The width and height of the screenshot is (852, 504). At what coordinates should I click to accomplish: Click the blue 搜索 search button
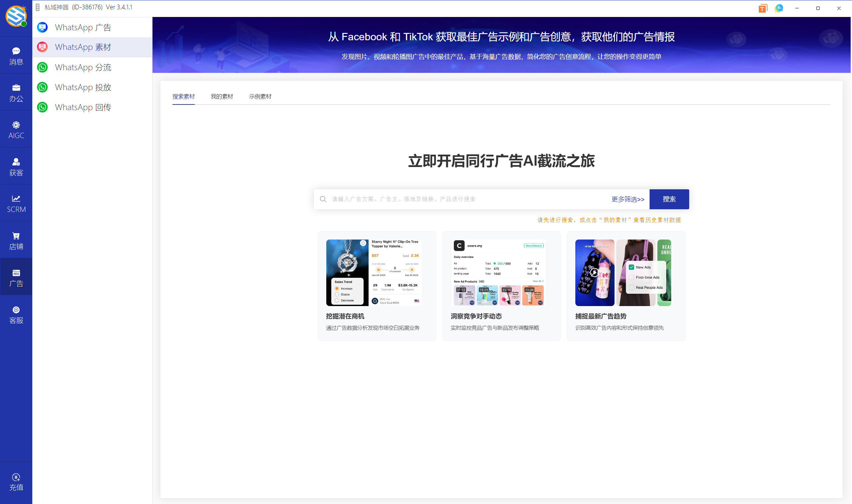pyautogui.click(x=669, y=199)
